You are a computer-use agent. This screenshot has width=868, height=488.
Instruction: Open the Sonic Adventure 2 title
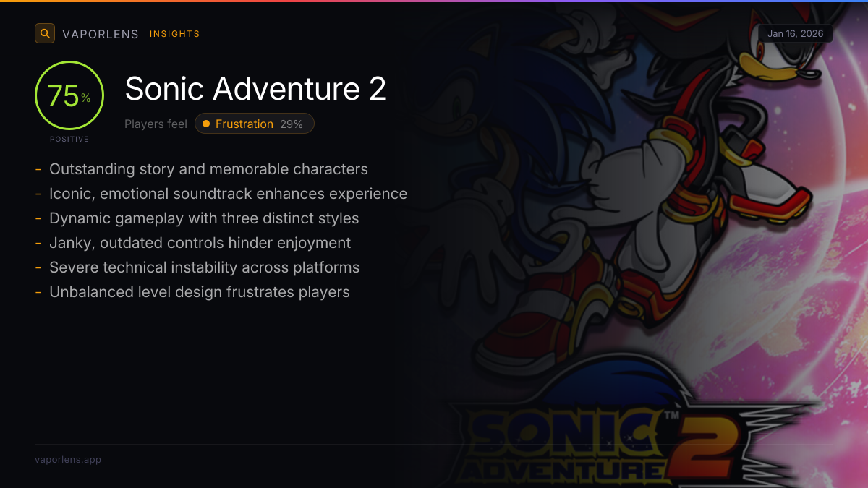click(x=255, y=89)
